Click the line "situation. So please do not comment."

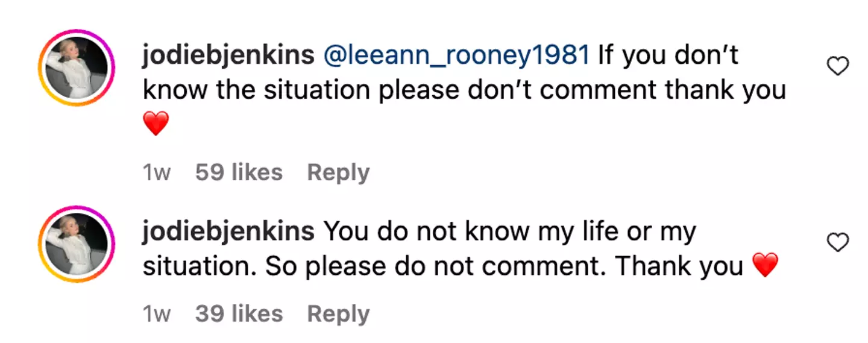(x=374, y=266)
